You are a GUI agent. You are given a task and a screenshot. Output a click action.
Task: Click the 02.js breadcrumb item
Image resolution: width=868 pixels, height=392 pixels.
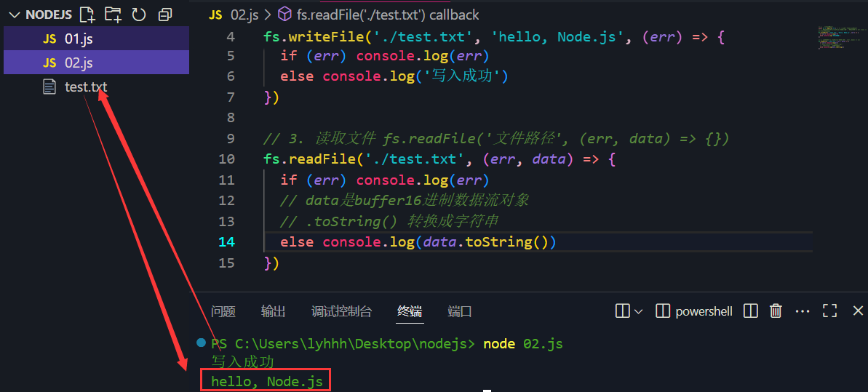pos(244,15)
